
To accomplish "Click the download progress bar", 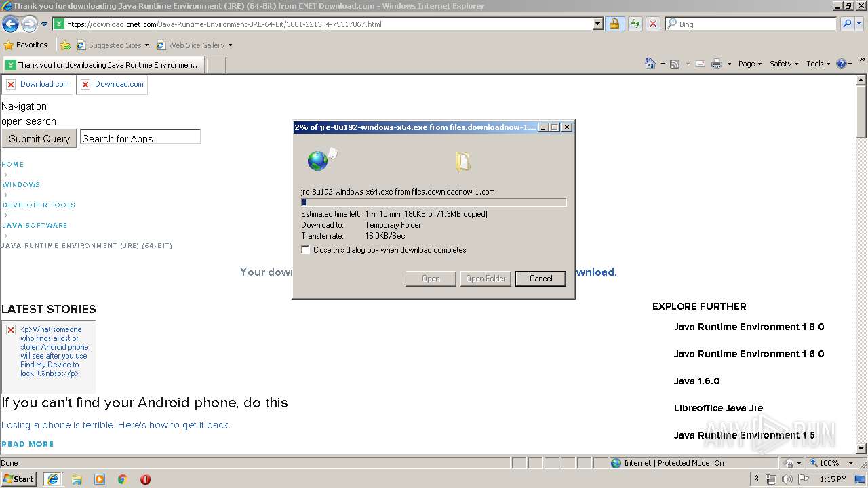I will 433,202.
